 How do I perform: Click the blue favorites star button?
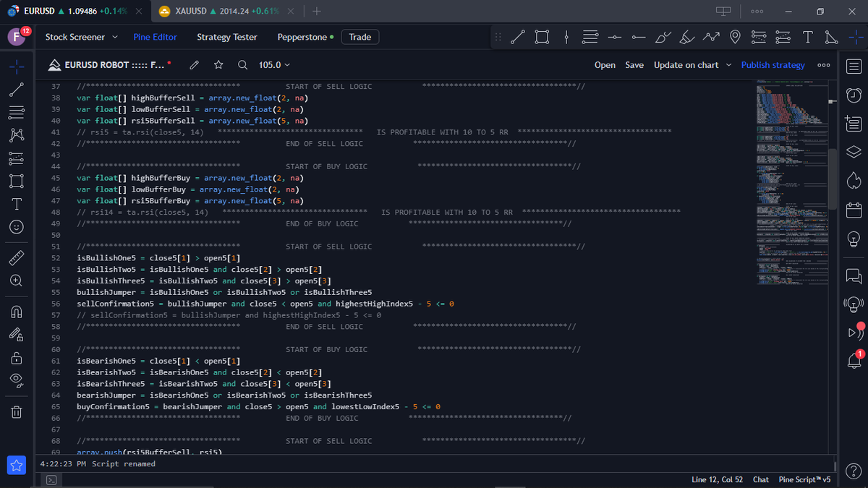coord(17,466)
